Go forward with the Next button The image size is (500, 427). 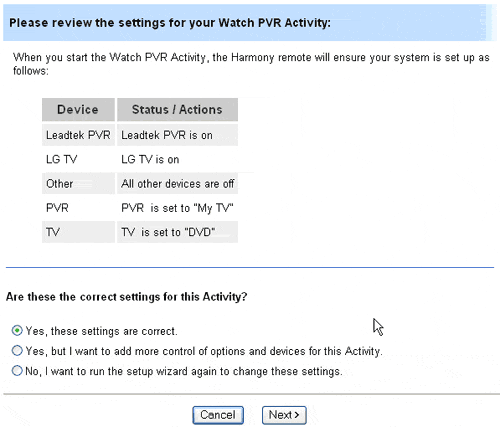pos(284,415)
